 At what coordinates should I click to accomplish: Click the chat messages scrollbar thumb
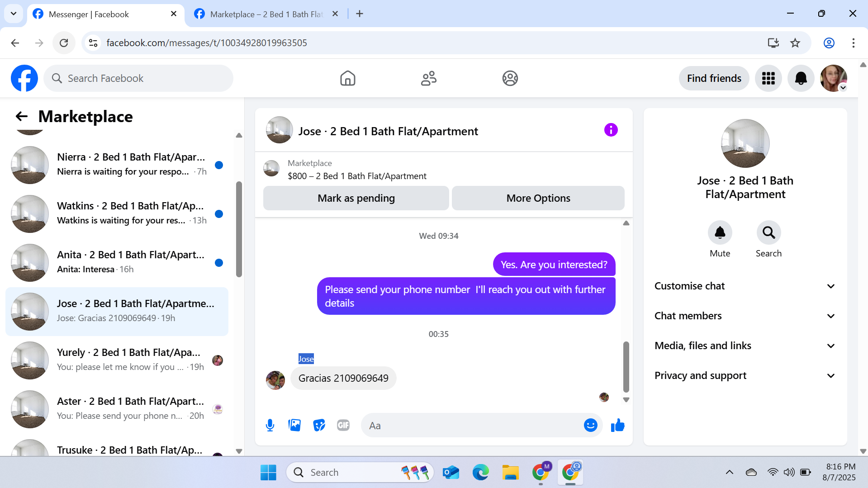[x=626, y=366]
